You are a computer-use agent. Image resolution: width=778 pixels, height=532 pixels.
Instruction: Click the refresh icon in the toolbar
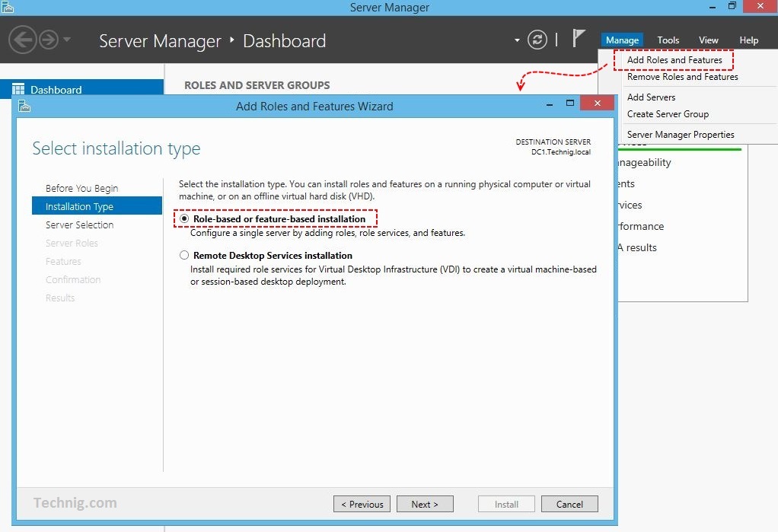coord(537,40)
